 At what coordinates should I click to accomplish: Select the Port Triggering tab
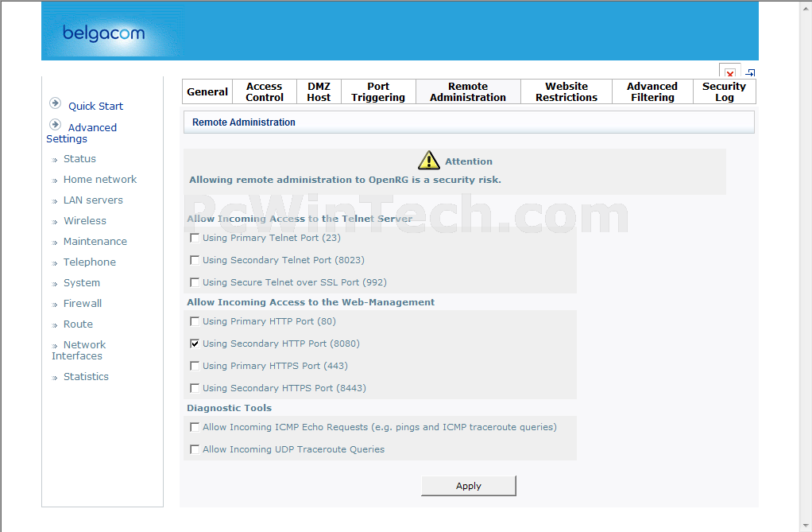[378, 91]
